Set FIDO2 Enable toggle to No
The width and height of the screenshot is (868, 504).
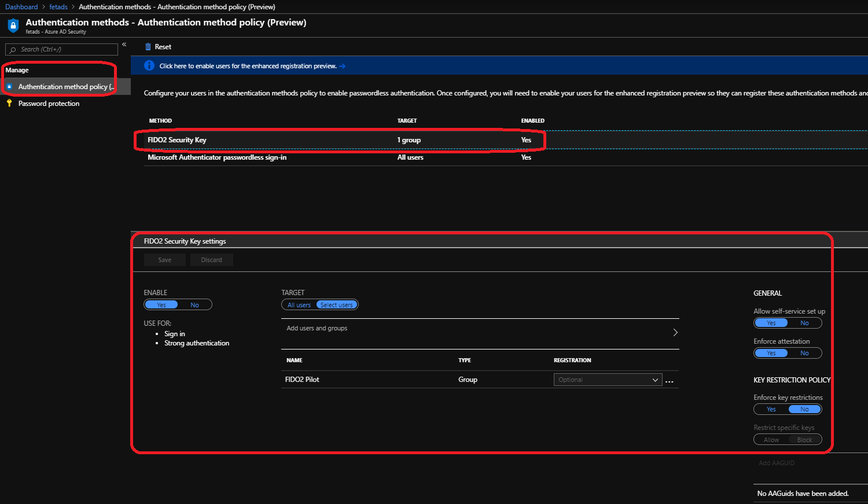coord(195,305)
